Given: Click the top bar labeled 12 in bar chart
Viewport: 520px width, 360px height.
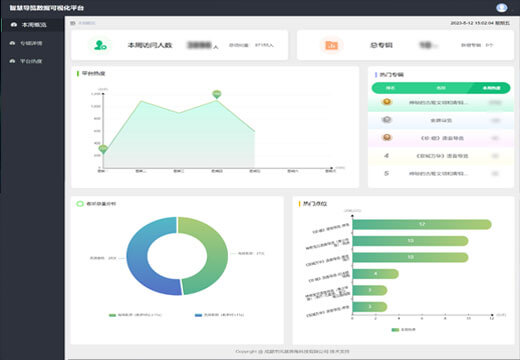Looking at the screenshot, I should click(x=422, y=224).
